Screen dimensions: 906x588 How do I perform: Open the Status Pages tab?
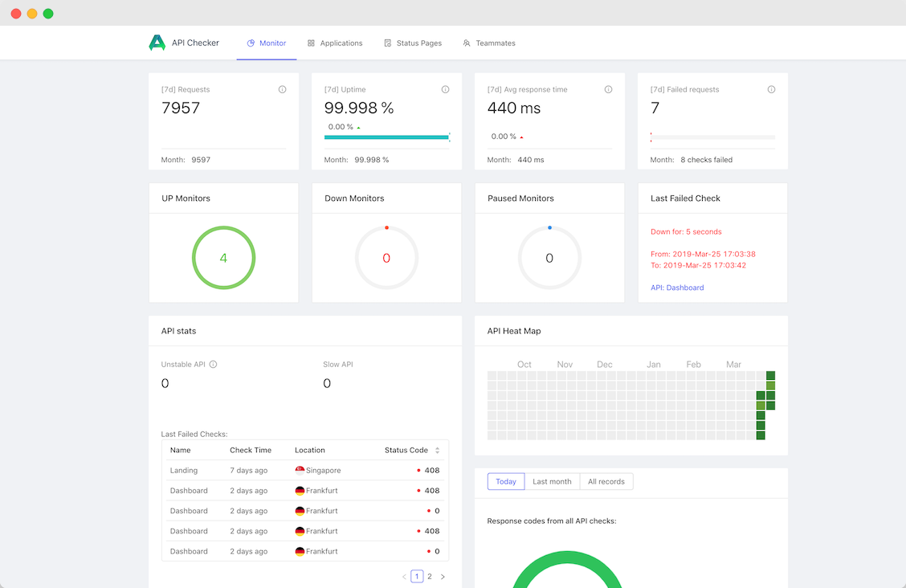click(x=412, y=43)
